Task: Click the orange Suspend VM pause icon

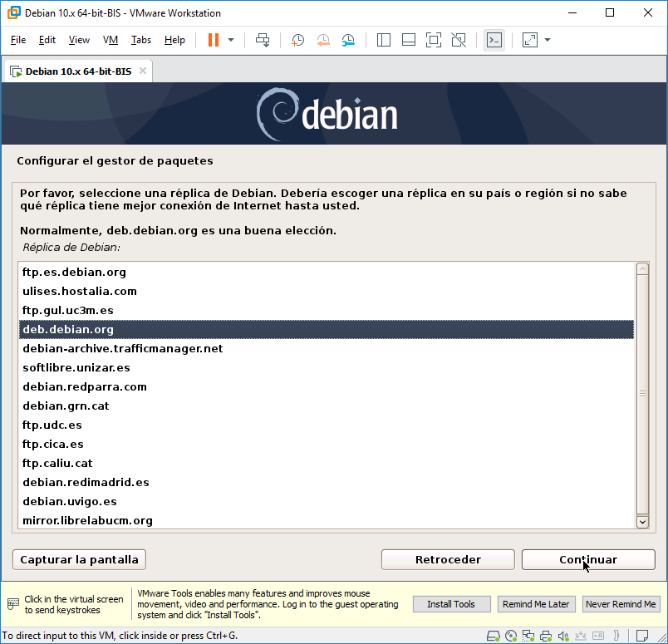Action: click(x=214, y=40)
